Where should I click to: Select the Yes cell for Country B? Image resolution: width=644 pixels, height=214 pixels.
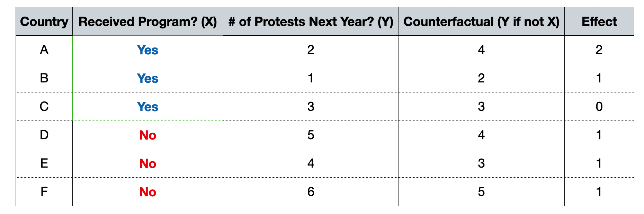[x=147, y=78]
